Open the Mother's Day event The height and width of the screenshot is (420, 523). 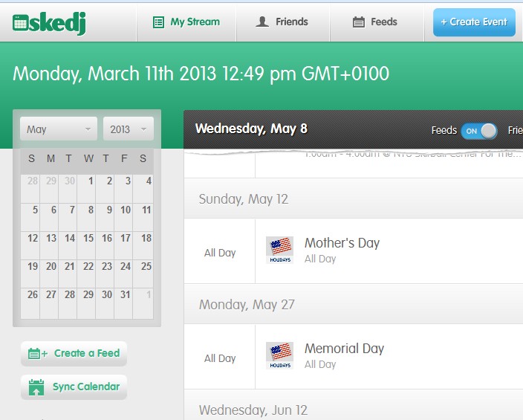(x=342, y=243)
